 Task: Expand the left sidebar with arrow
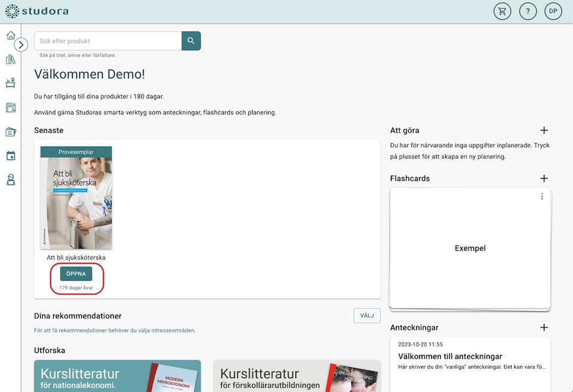(x=21, y=45)
